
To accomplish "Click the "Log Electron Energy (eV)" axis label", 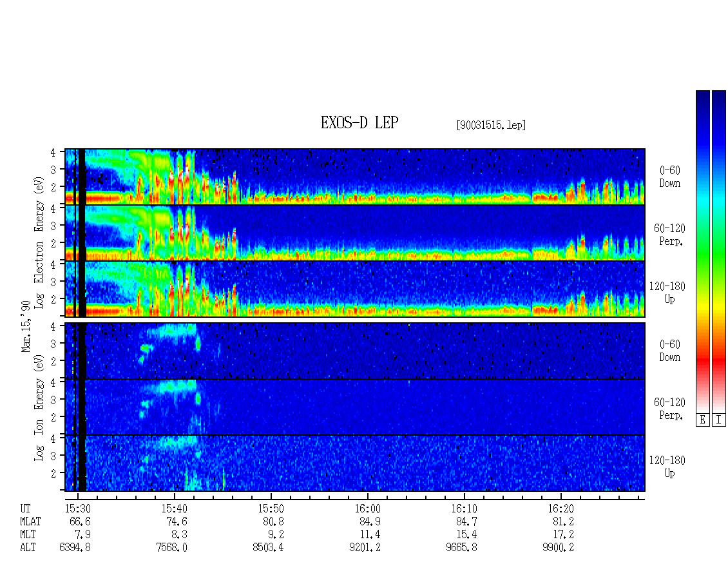I will (x=39, y=242).
